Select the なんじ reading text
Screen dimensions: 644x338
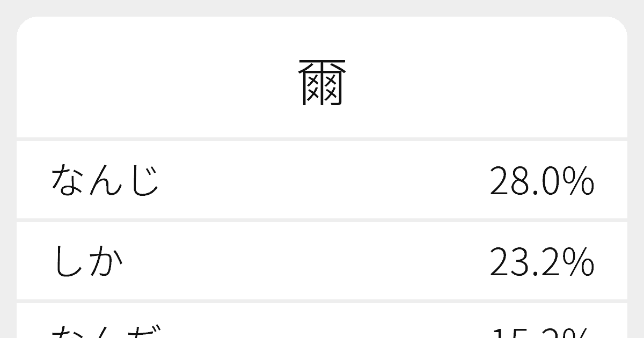(x=105, y=180)
